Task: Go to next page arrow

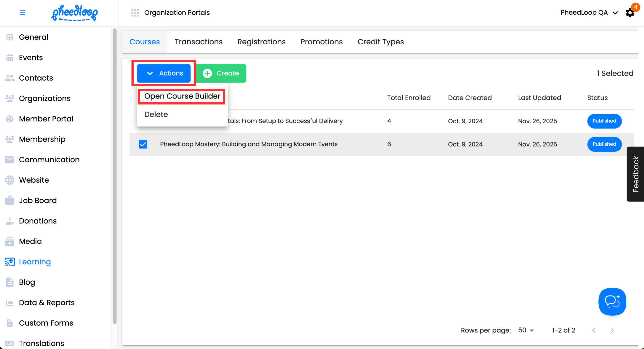Action: click(612, 330)
